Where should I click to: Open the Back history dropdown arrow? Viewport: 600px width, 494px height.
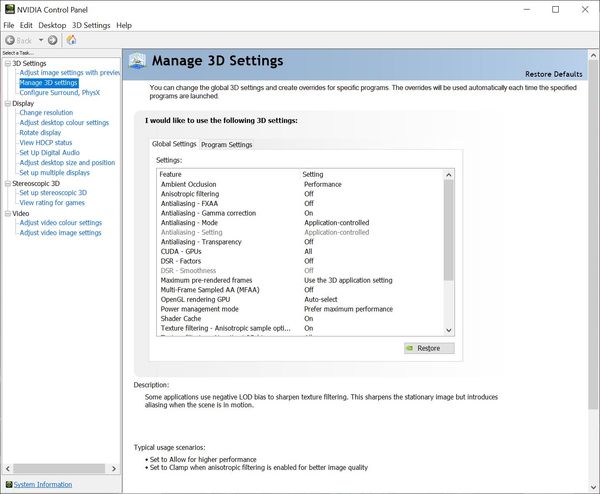(x=41, y=40)
